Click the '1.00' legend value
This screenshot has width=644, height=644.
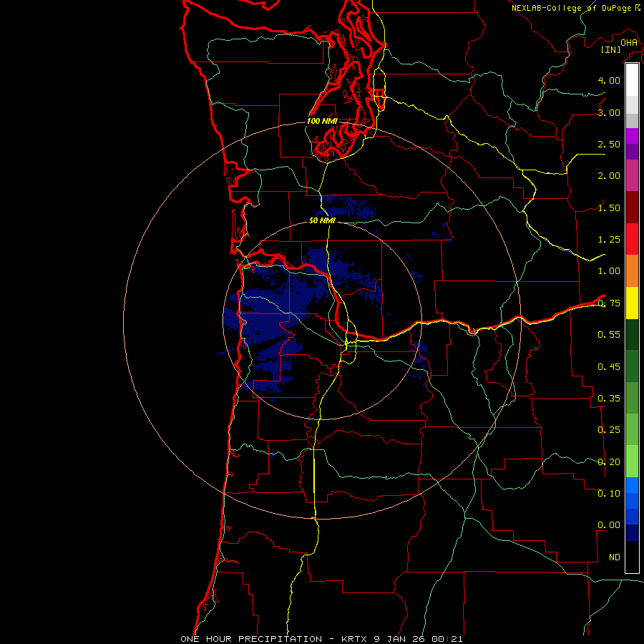[x=609, y=271]
